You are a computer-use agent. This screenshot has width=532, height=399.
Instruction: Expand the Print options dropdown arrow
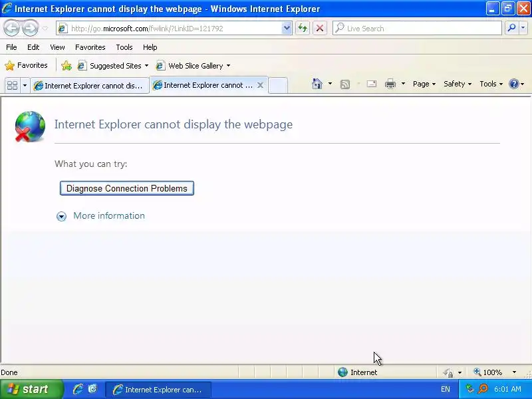(x=403, y=84)
